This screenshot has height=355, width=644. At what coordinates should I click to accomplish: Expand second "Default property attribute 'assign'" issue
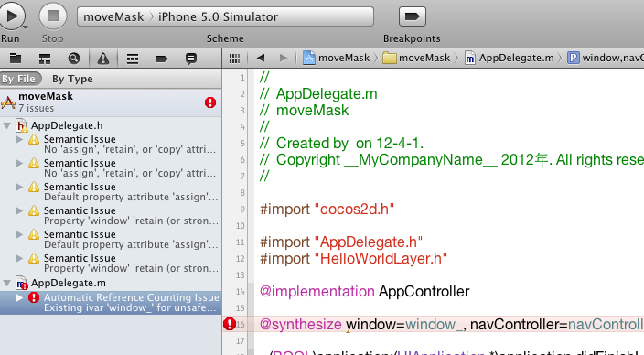tap(19, 234)
